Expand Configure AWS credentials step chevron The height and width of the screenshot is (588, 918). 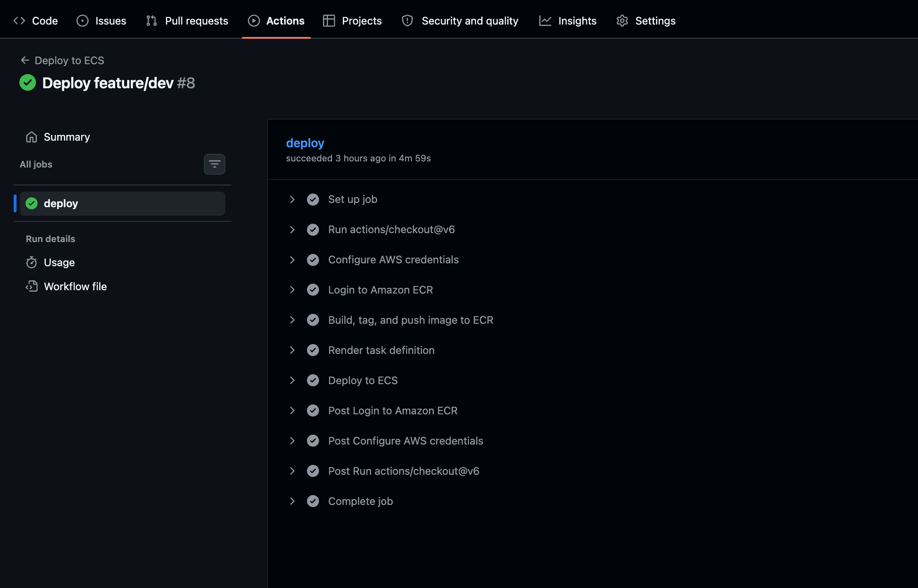tap(292, 260)
